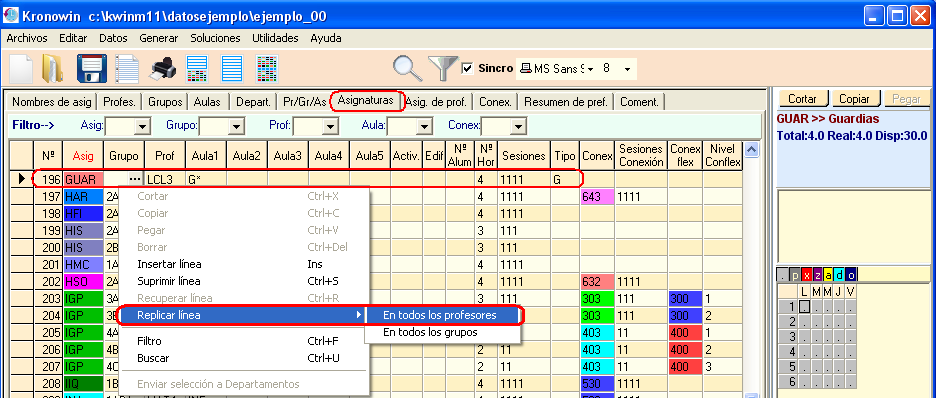Select the grey 'p' preference marker
This screenshot has width=936, height=398.
[795, 275]
